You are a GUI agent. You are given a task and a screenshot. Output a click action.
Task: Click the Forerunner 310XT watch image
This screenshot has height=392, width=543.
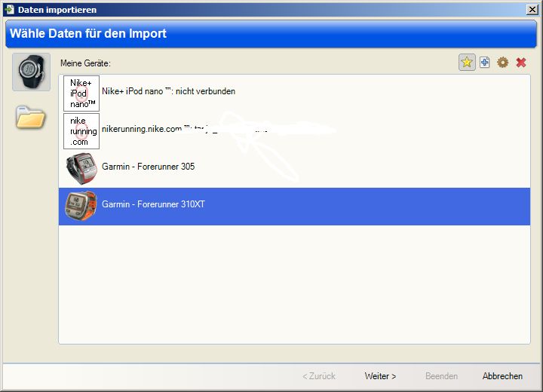coord(81,206)
